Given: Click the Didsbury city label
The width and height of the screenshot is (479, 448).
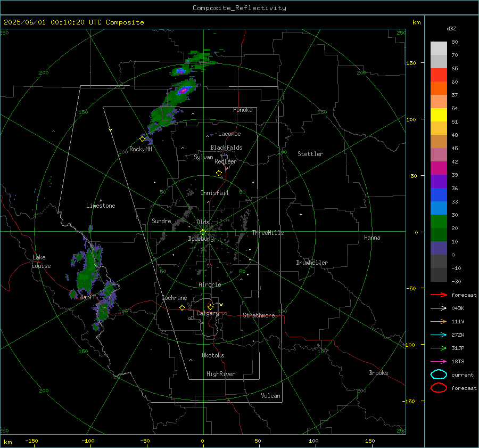Looking at the screenshot, I should click(x=201, y=239).
